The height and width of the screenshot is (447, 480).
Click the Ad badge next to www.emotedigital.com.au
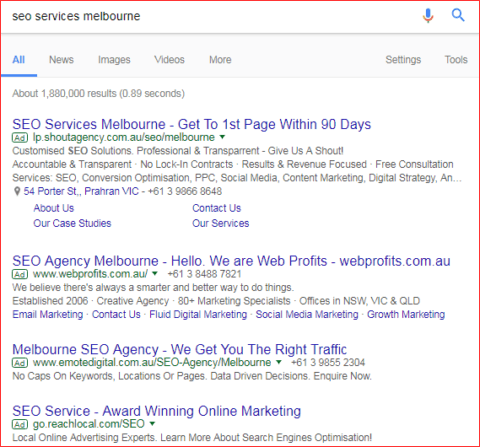(20, 362)
